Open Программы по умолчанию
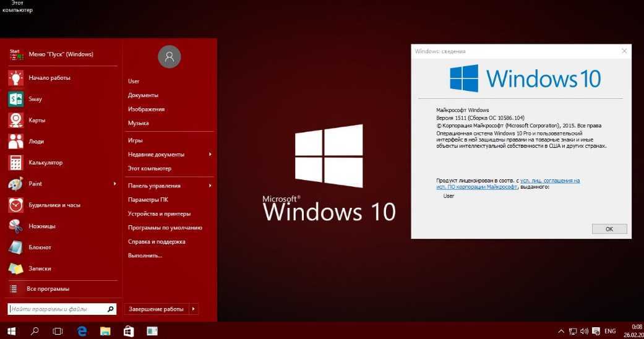644x339 pixels. pos(165,228)
